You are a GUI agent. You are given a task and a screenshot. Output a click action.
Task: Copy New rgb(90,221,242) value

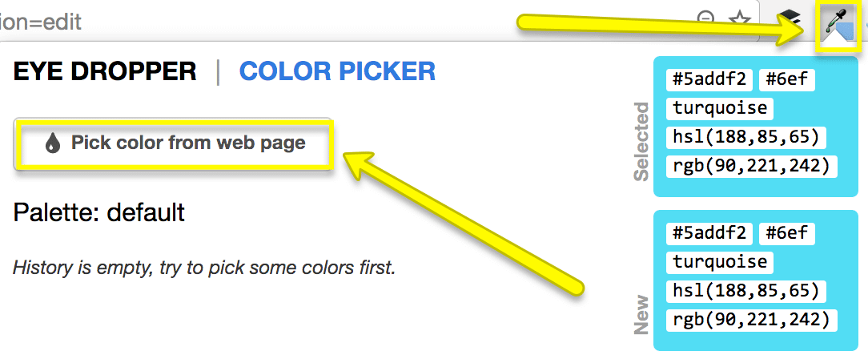click(x=751, y=320)
